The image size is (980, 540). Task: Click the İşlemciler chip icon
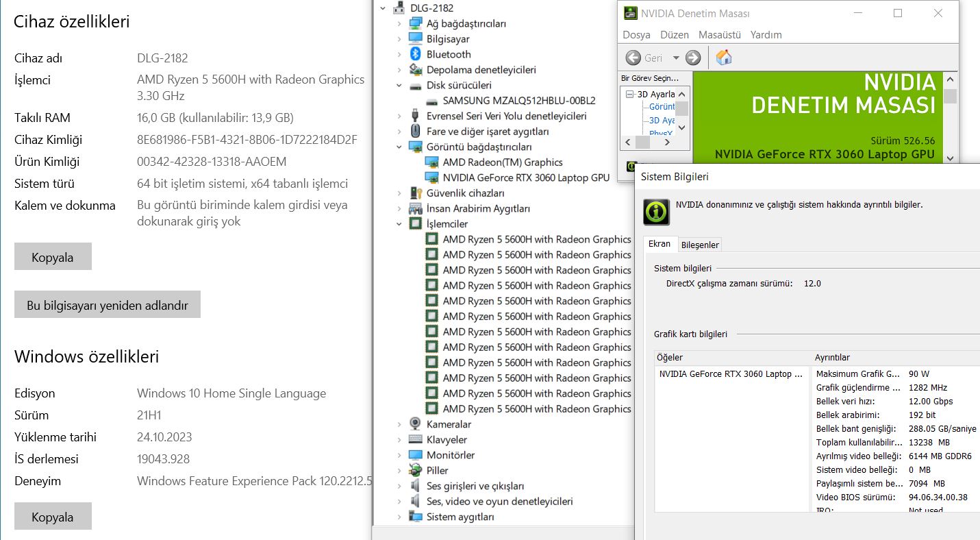point(416,224)
